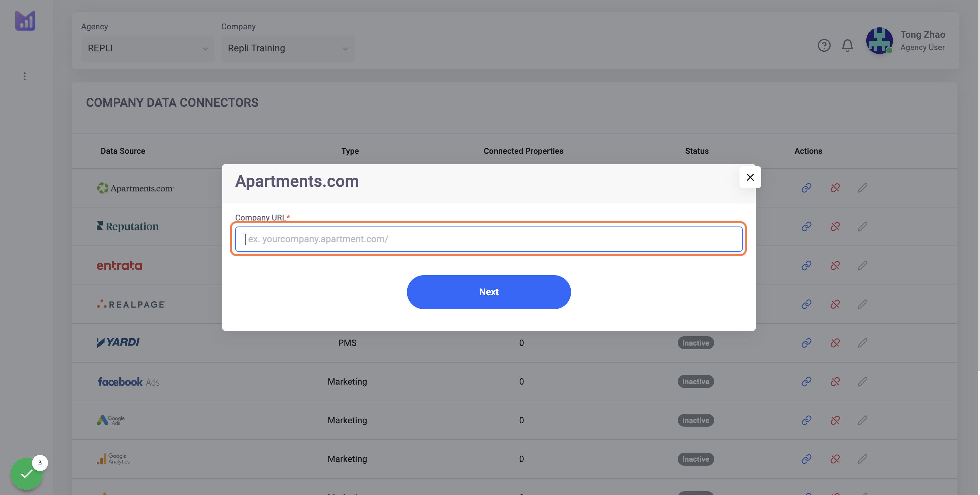The height and width of the screenshot is (495, 980).
Task: Click the Next button
Action: [488, 292]
